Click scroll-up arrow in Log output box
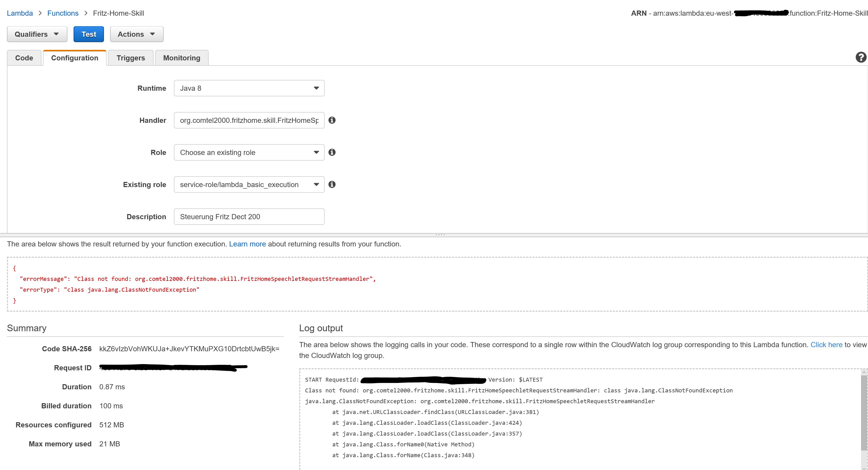This screenshot has height=470, width=868. point(864,372)
